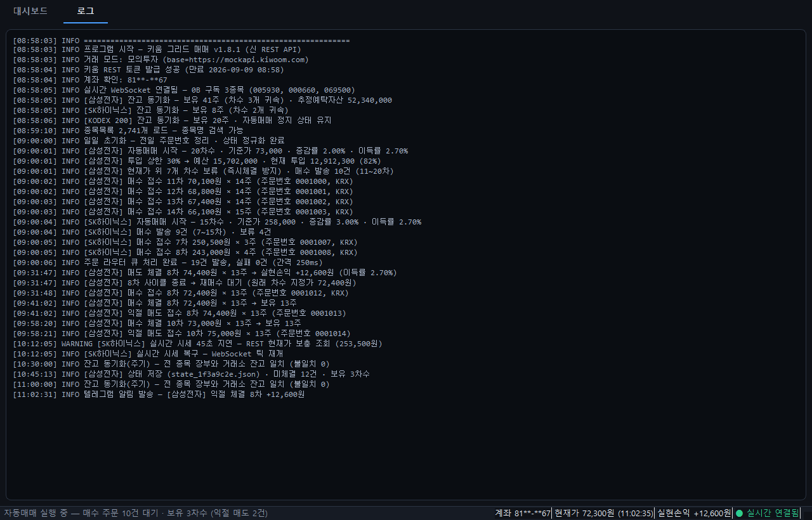
Task: Click the 실시간 연결됨 status text
Action: coord(773,513)
